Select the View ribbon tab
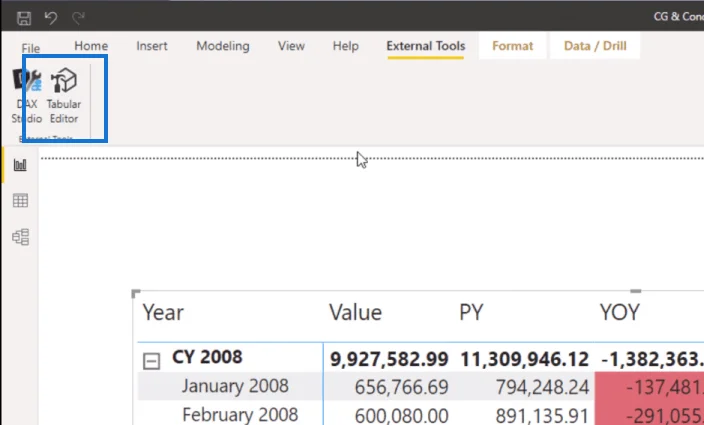 pos(291,46)
